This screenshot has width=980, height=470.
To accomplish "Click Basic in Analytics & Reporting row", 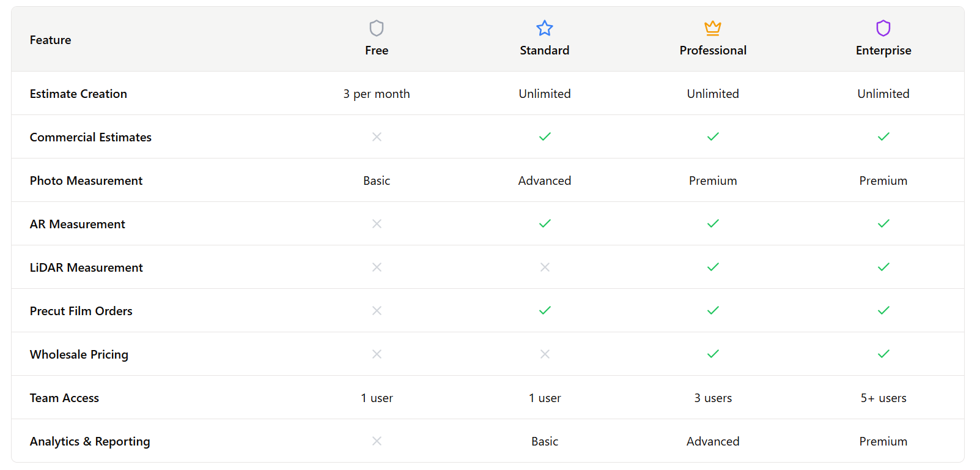I will pyautogui.click(x=545, y=441).
